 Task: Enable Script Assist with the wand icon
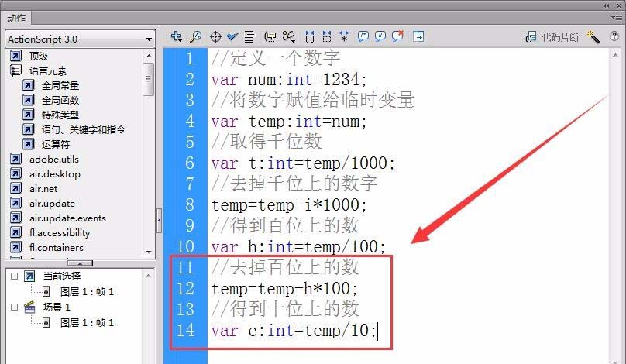click(593, 37)
